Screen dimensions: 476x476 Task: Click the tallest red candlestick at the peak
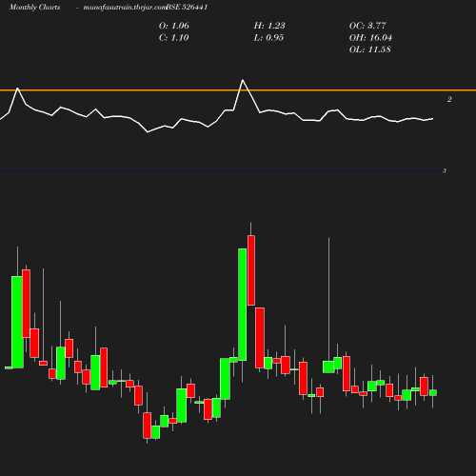251,270
